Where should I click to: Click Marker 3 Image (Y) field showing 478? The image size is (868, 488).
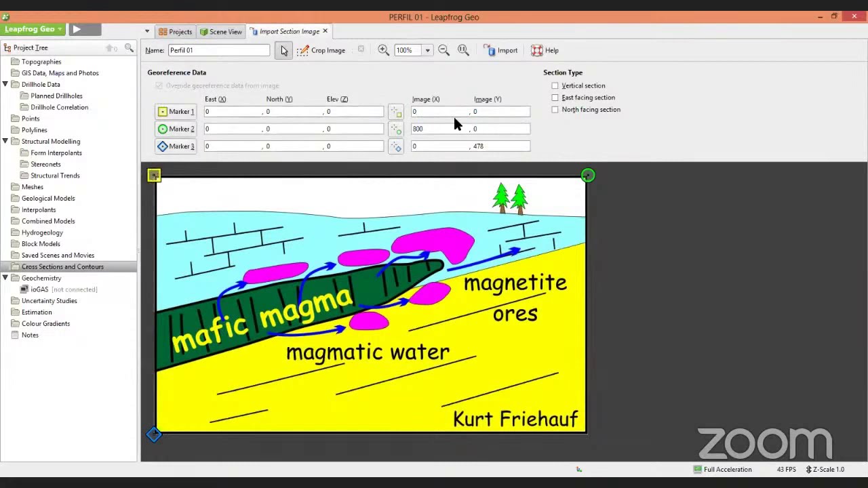tap(501, 146)
